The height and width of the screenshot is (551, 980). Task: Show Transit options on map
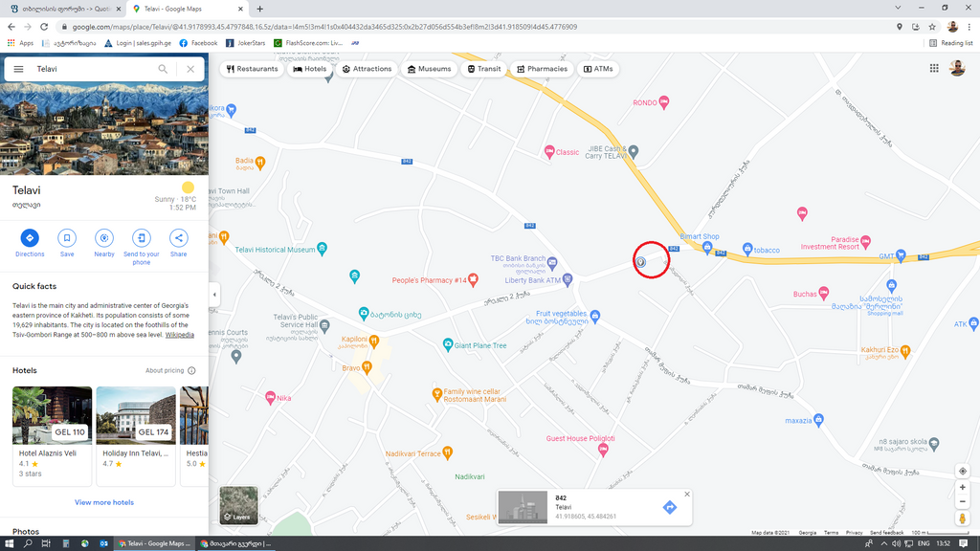(x=484, y=69)
